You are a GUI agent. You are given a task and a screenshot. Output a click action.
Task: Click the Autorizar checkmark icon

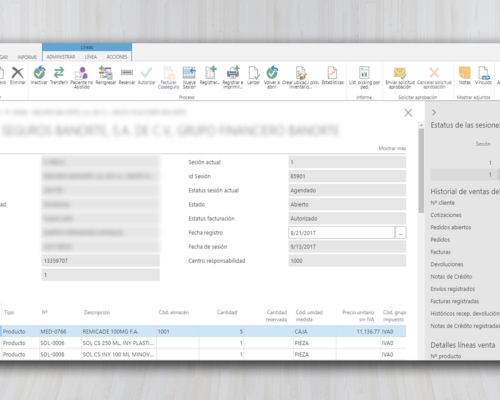click(x=146, y=72)
